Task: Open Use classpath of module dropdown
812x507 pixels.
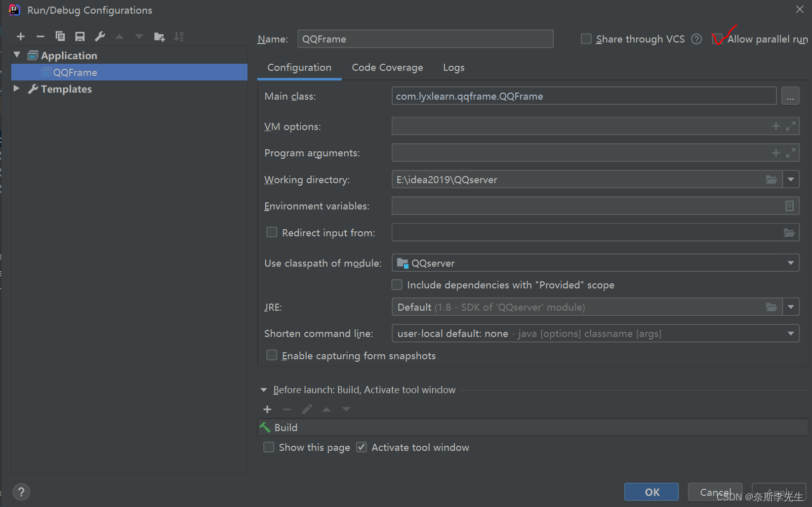Action: [x=595, y=263]
